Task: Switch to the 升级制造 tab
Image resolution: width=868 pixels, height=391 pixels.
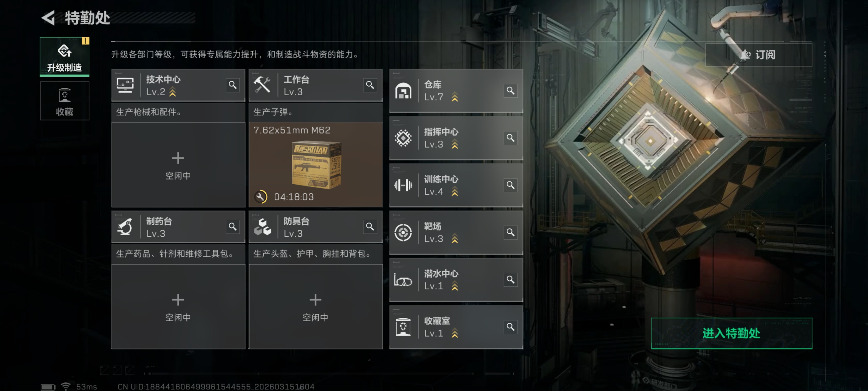Action: tap(64, 57)
